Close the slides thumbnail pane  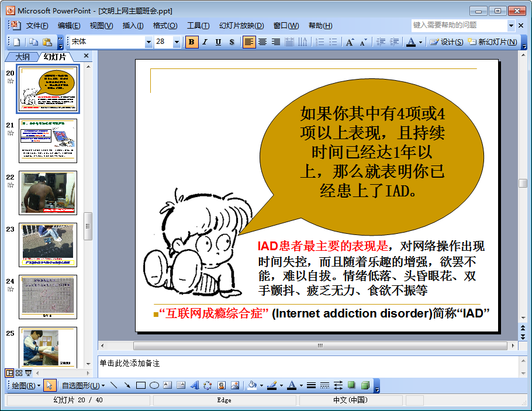click(86, 56)
